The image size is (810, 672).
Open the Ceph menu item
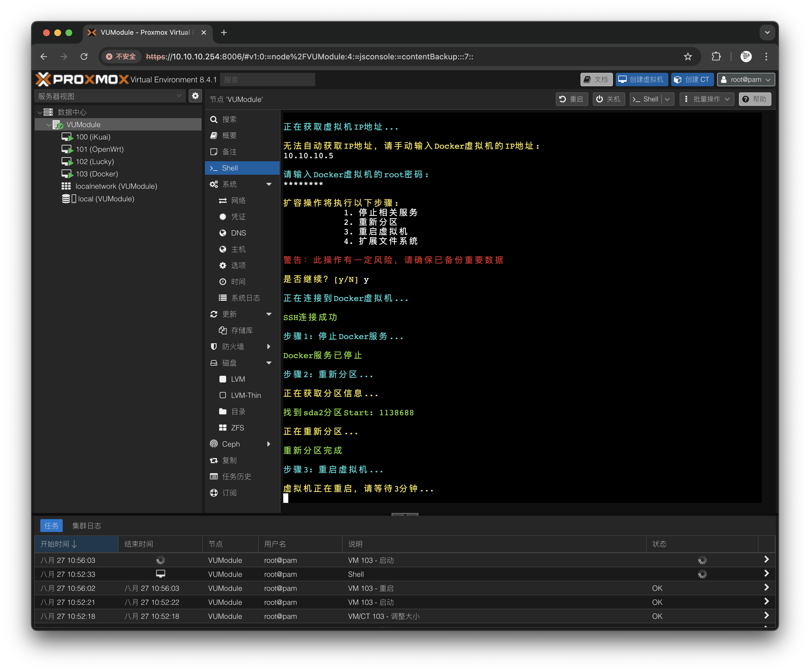point(231,444)
